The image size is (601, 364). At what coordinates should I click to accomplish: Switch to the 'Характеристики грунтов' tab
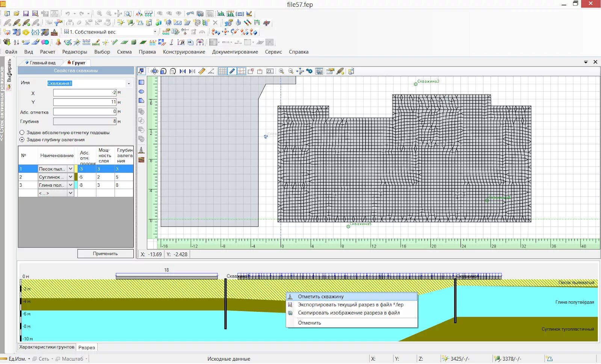pyautogui.click(x=47, y=347)
